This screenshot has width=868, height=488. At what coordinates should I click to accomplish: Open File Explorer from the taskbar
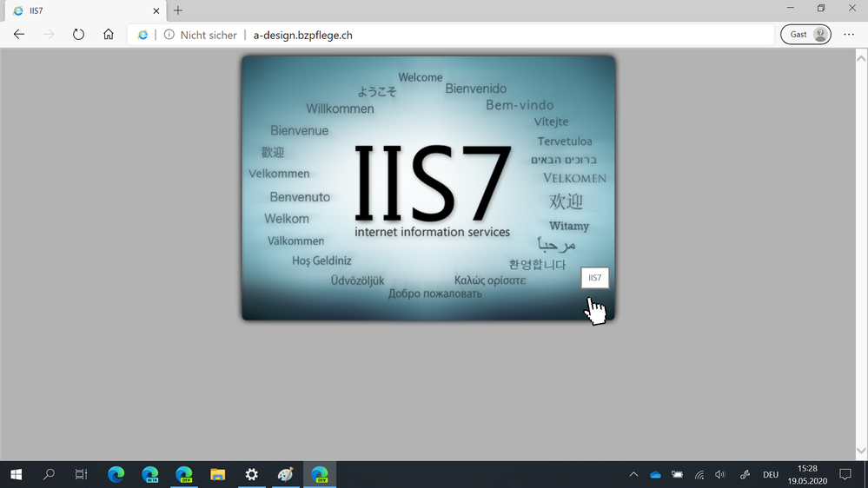pos(217,474)
